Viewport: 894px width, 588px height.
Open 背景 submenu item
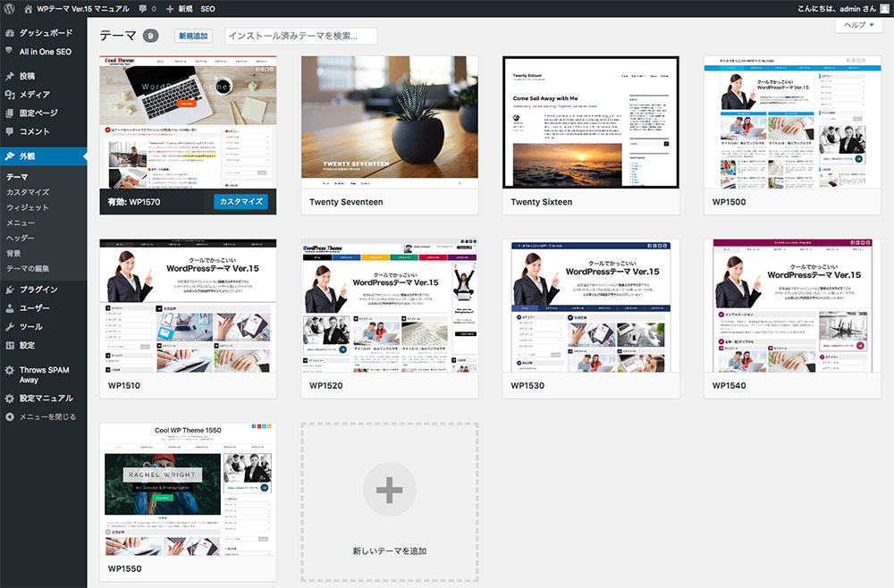13,253
